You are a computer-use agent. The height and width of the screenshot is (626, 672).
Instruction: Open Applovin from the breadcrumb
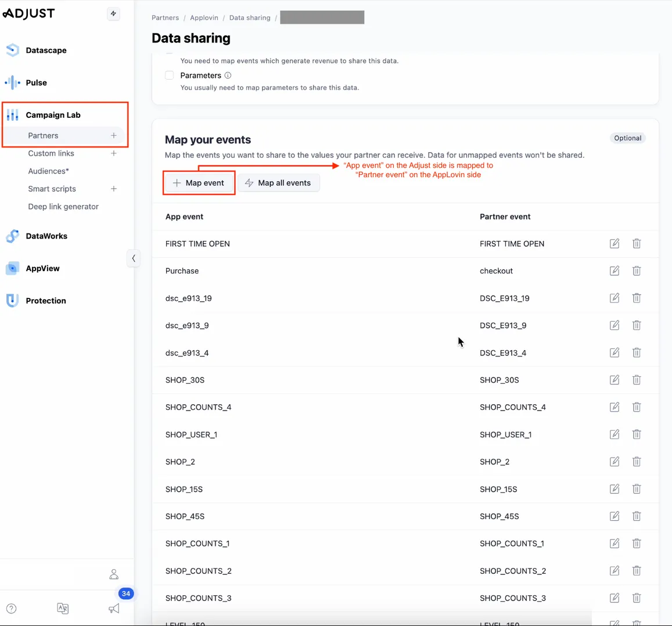204,17
